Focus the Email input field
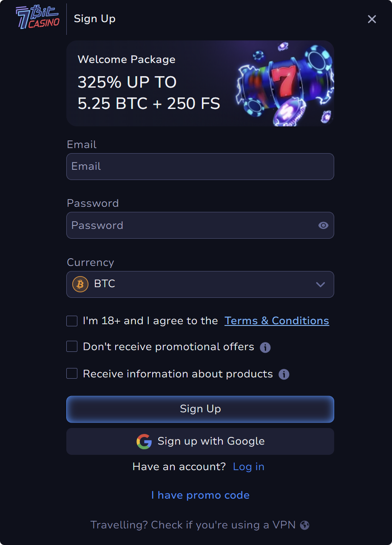The image size is (392, 545). point(200,166)
